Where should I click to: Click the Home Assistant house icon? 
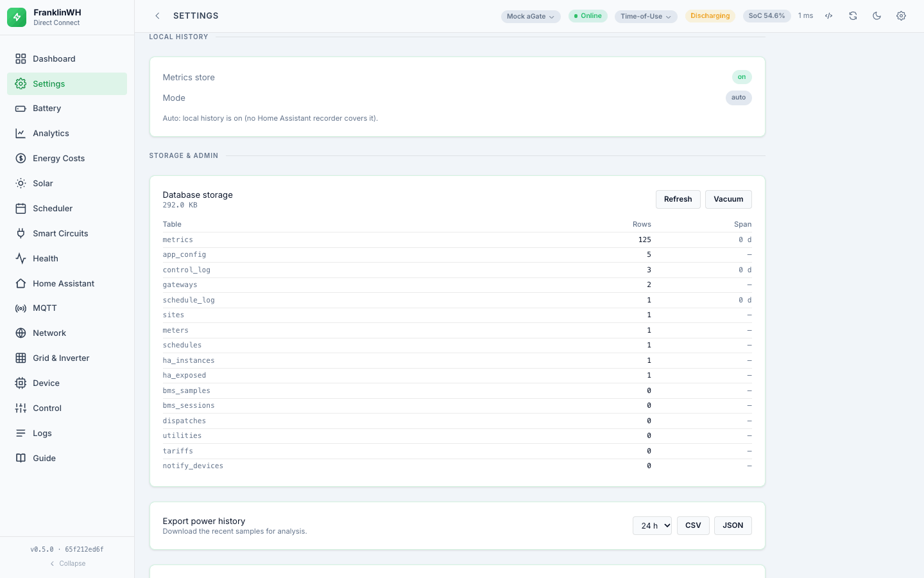pyautogui.click(x=21, y=284)
